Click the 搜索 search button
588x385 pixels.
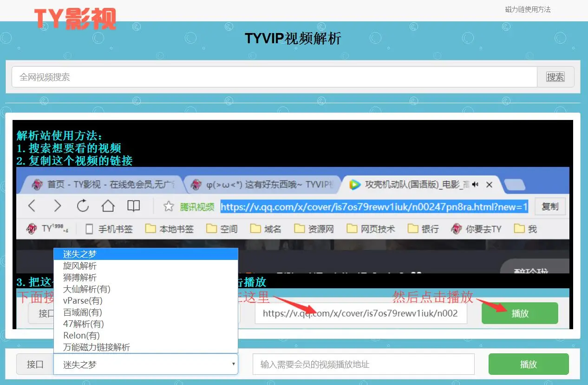(x=555, y=77)
